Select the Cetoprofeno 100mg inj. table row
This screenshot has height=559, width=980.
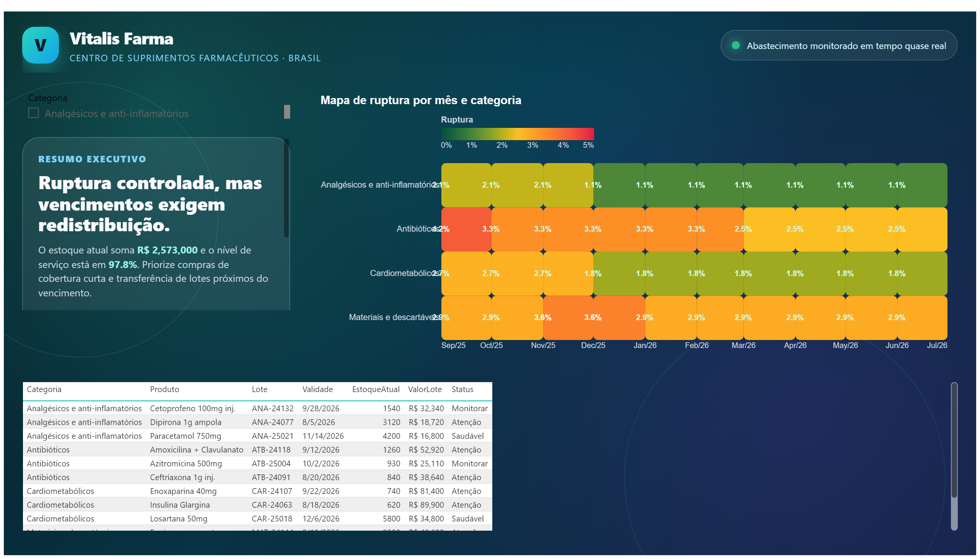coord(257,409)
